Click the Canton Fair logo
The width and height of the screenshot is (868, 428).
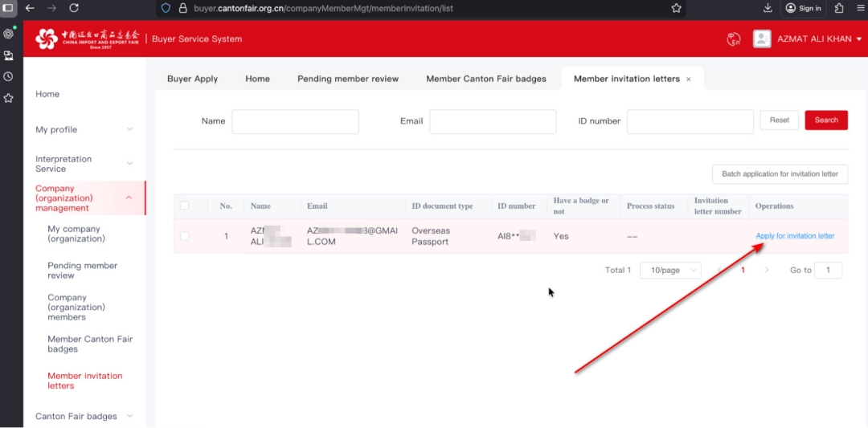[87, 39]
